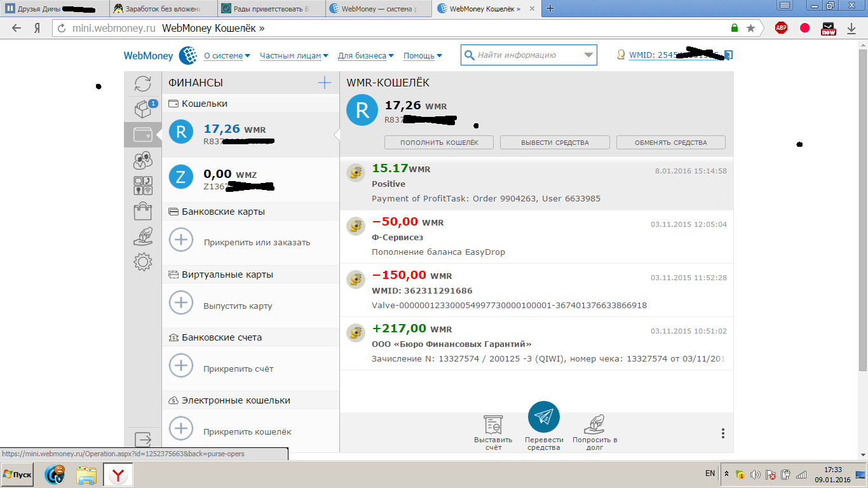Click the large R icon in the wallet header
This screenshot has width=868, height=488.
(x=362, y=111)
